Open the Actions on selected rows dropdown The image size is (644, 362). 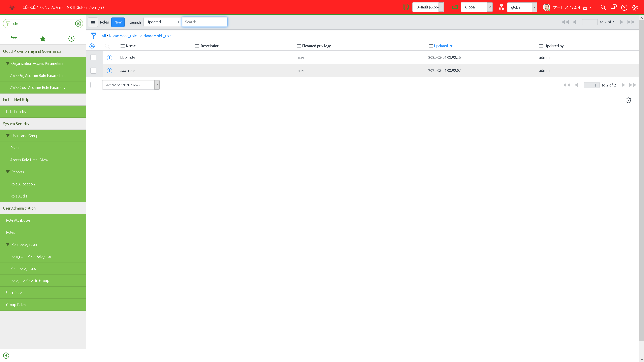131,85
